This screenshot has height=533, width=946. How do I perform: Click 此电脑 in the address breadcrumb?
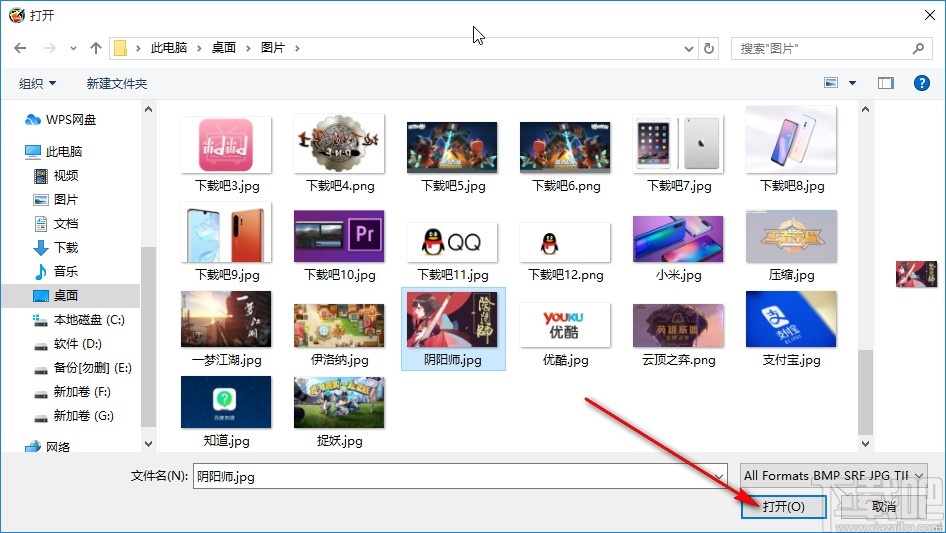click(x=168, y=48)
